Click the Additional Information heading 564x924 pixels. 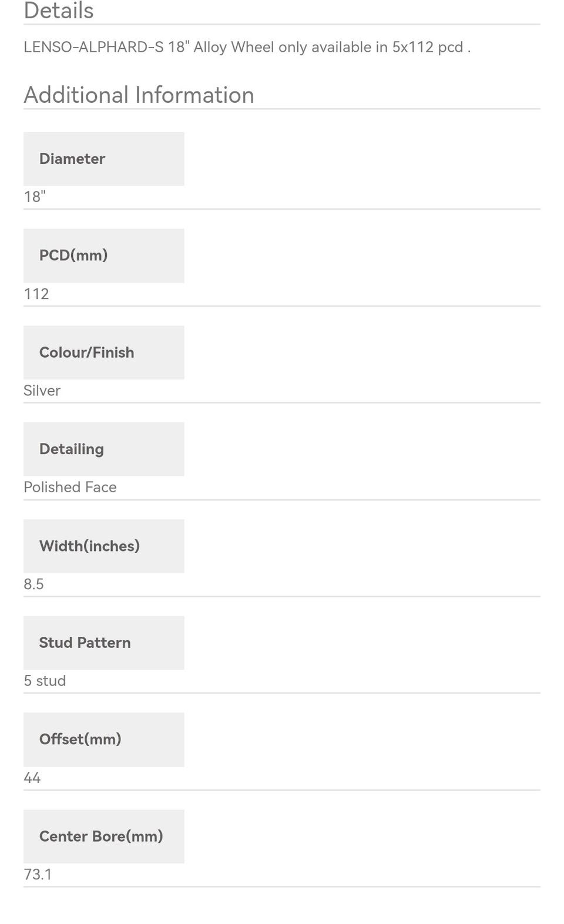click(139, 95)
